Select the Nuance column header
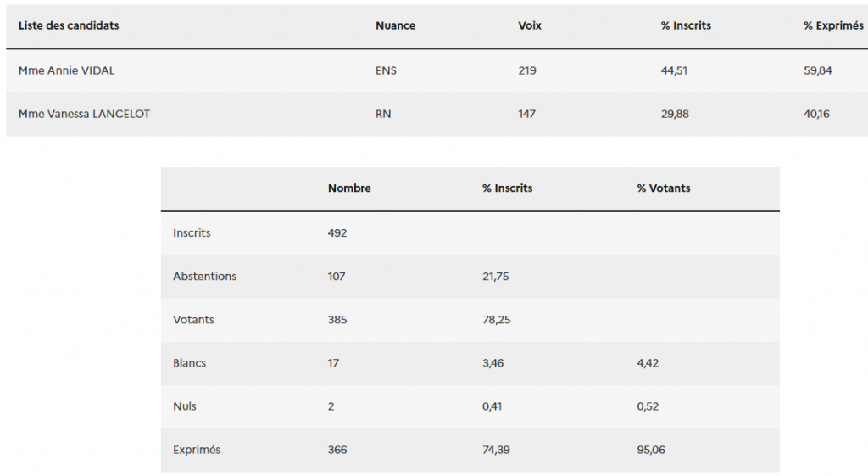Screen dimensions: 868x476 [x=395, y=25]
